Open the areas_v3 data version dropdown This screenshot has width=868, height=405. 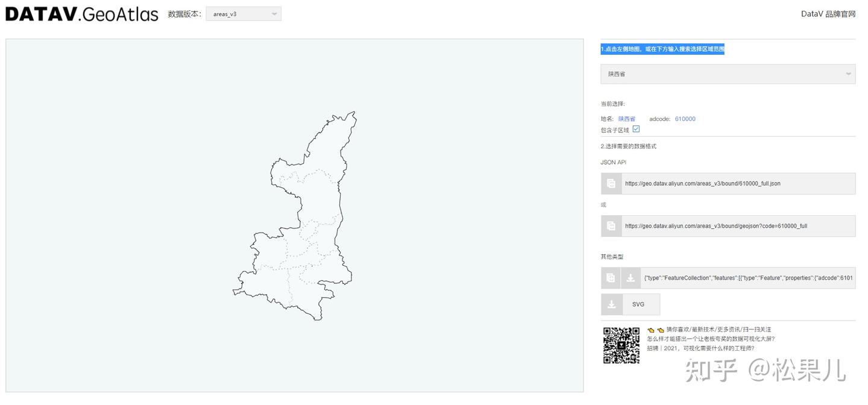243,13
